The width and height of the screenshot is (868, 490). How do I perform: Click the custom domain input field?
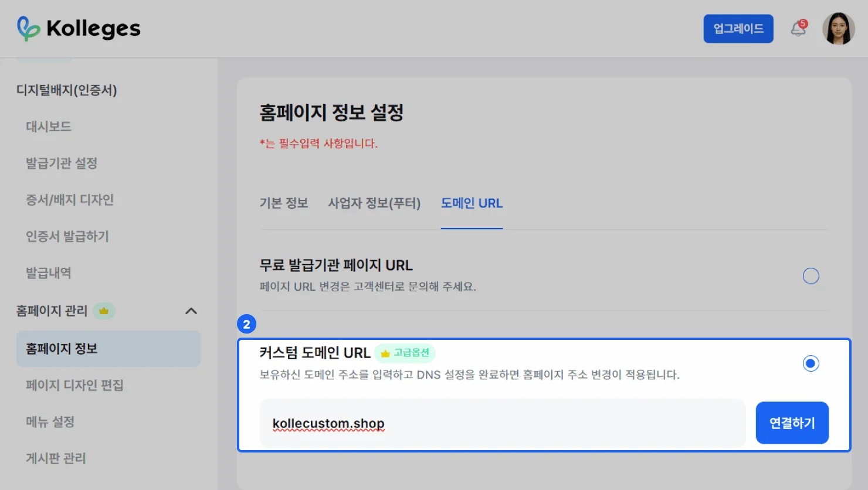tap(502, 423)
